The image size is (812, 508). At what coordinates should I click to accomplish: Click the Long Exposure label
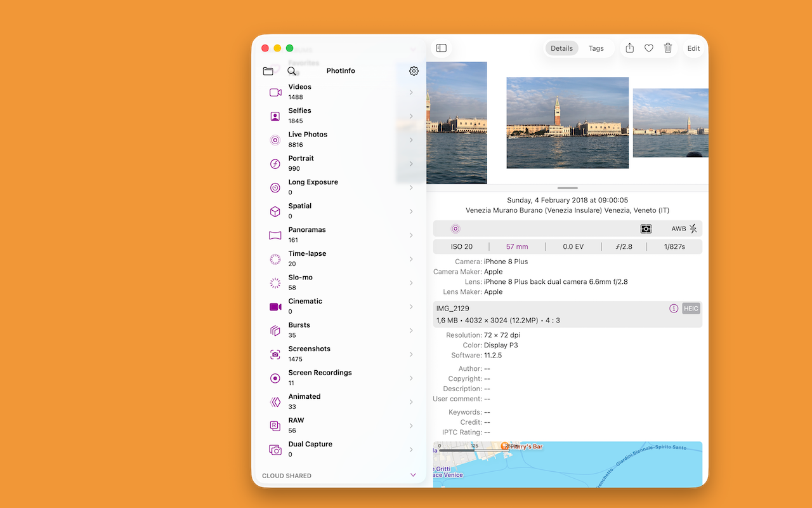point(313,182)
